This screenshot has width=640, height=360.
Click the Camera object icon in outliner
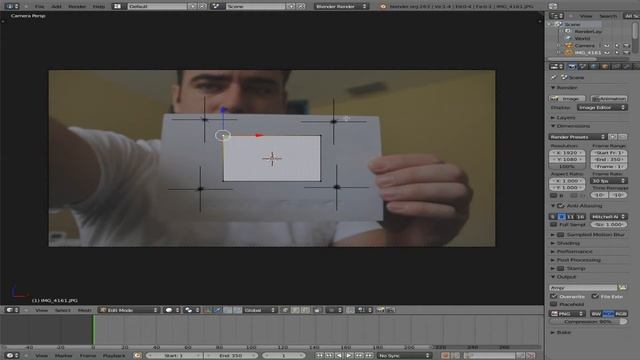(x=569, y=45)
